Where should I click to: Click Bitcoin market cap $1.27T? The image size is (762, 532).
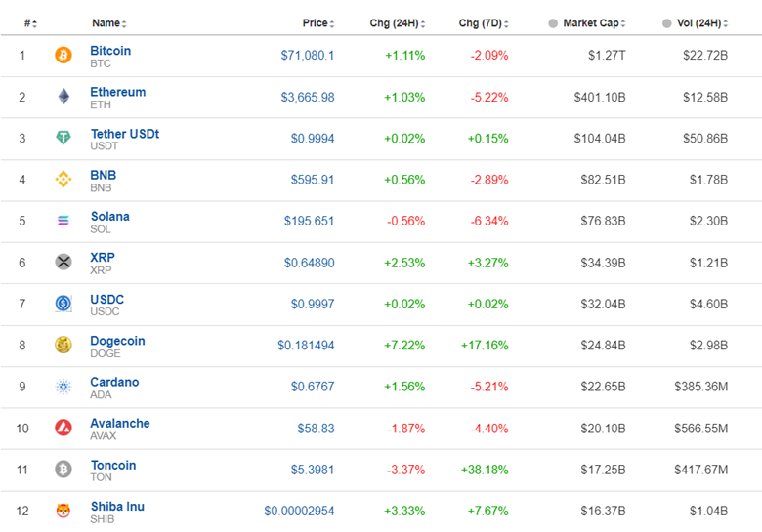coord(607,56)
